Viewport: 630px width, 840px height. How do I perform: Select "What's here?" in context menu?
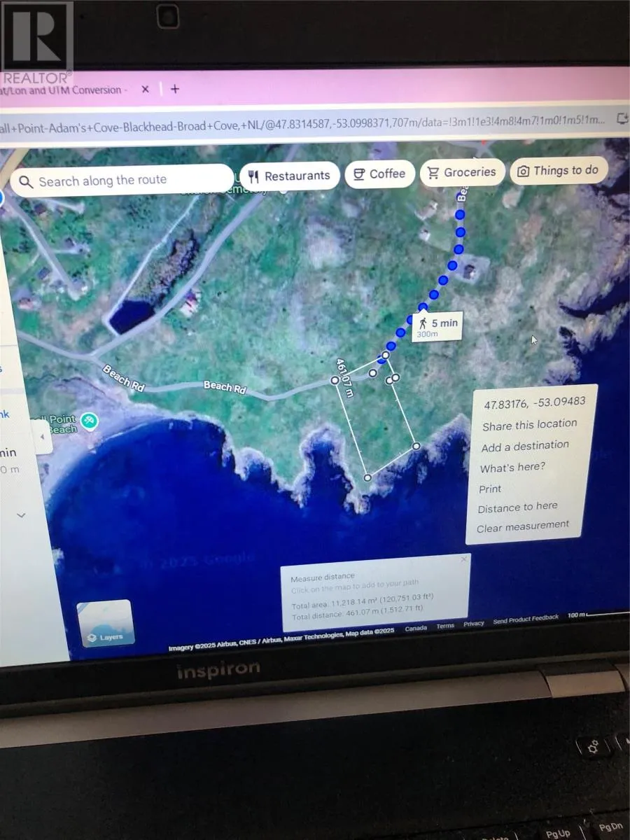[512, 468]
